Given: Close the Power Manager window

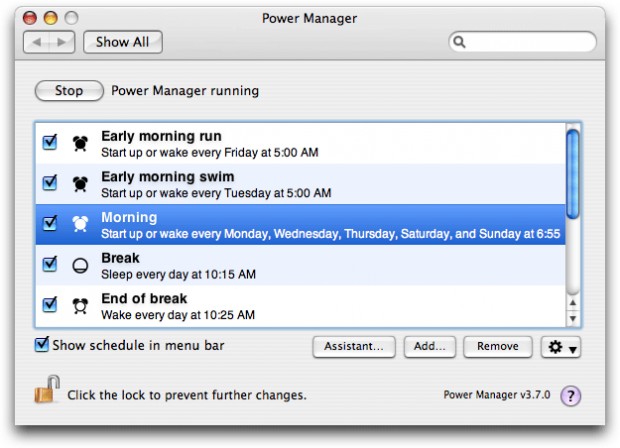Looking at the screenshot, I should [30, 18].
